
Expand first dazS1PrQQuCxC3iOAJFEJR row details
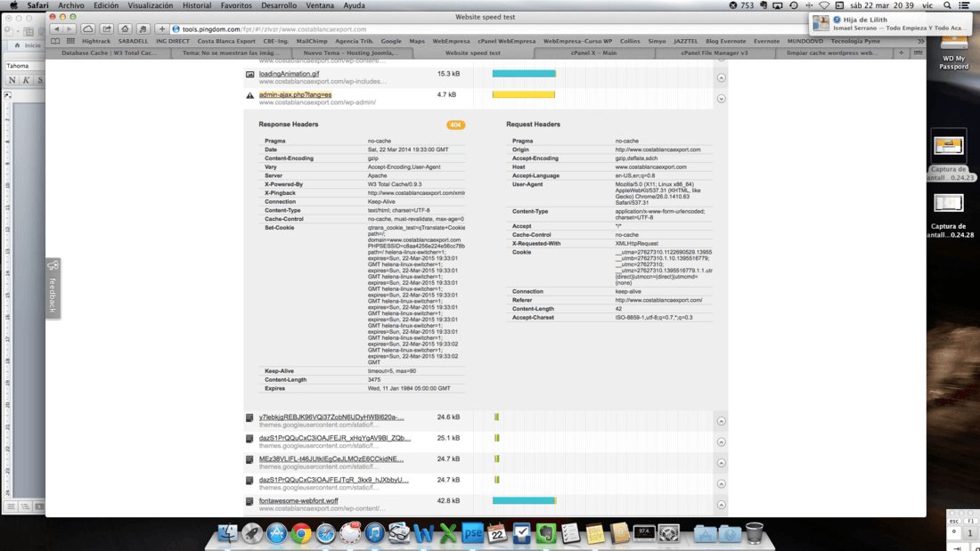(722, 442)
